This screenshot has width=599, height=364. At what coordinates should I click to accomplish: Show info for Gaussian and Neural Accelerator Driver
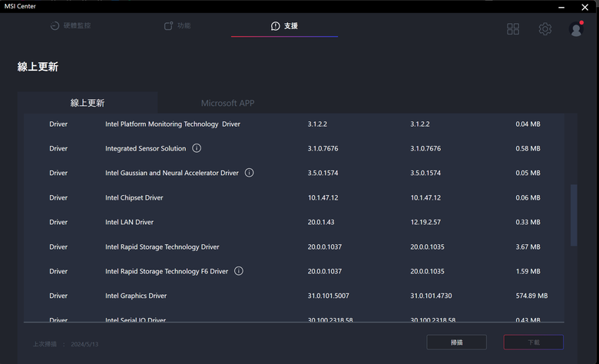pyautogui.click(x=249, y=173)
